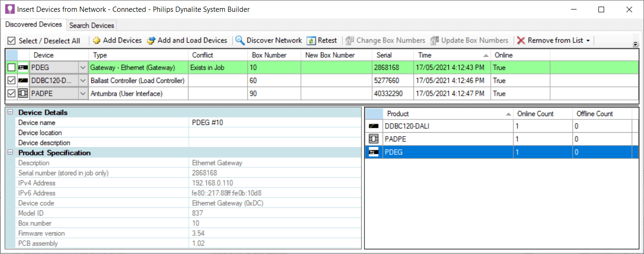Click 'Ballast Controller (Load Controller)' cell

click(x=139, y=81)
